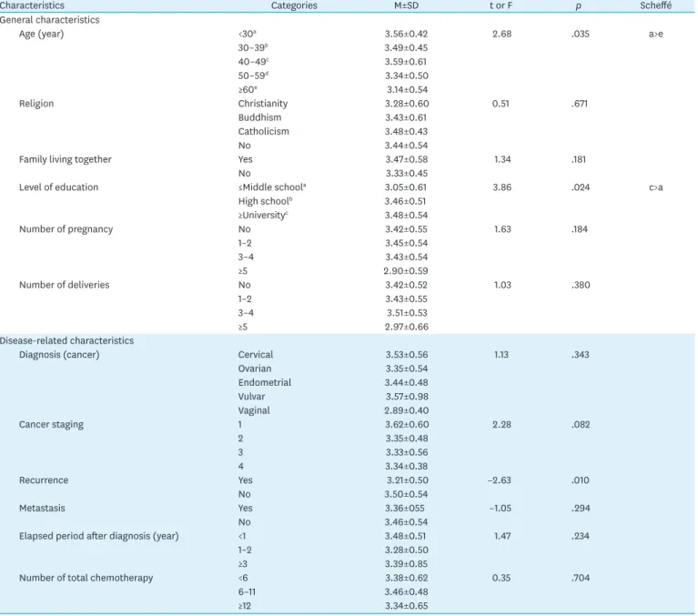This screenshot has height=616, width=698.
Task: Click the p value '.704'
Action: tap(581, 578)
